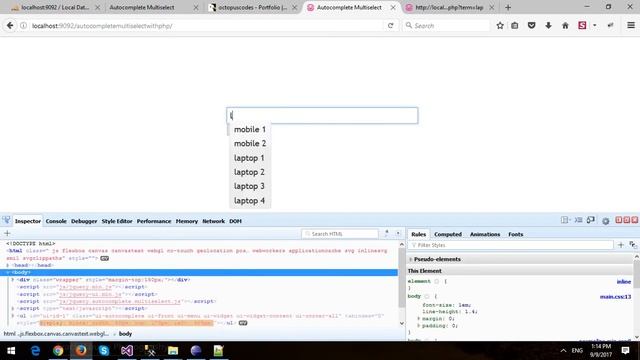Click the autocomplete multiselect text input

[x=322, y=116]
